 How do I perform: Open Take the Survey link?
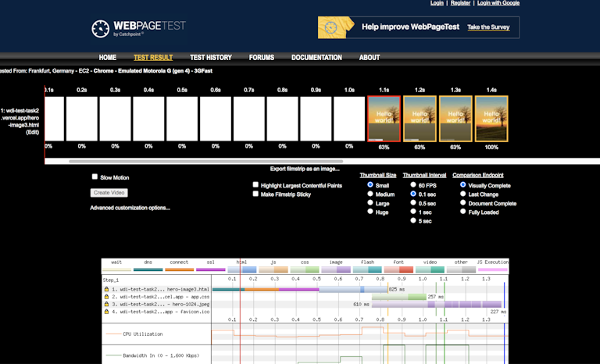click(488, 27)
